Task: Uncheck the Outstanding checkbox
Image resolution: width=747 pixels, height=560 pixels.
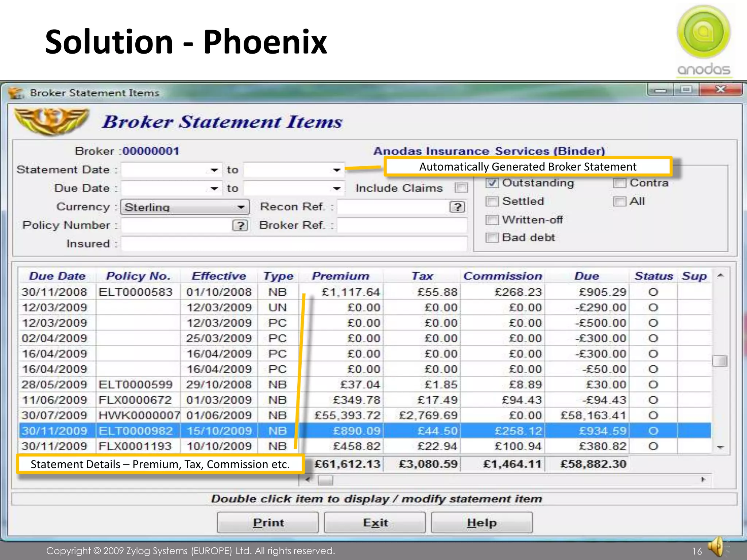Action: point(492,183)
